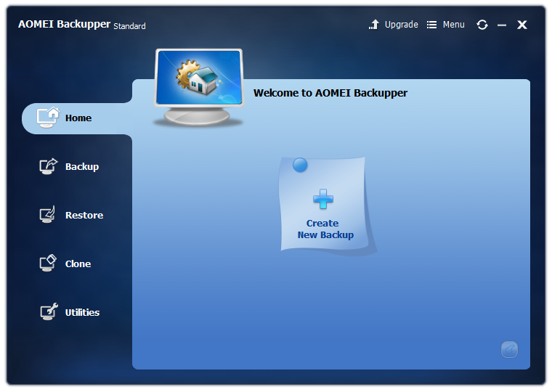Viewport: 552px width, 392px height.
Task: Open the Restore section
Action: click(71, 215)
